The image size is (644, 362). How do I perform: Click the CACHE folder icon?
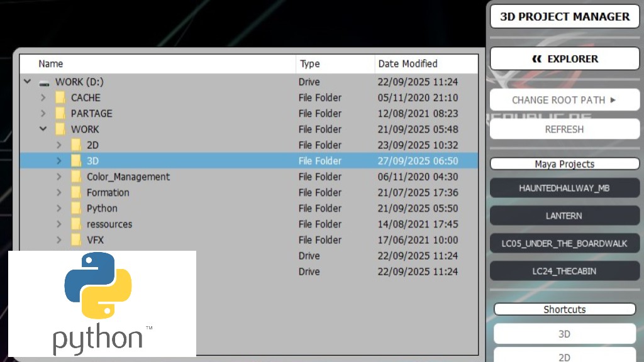60,98
